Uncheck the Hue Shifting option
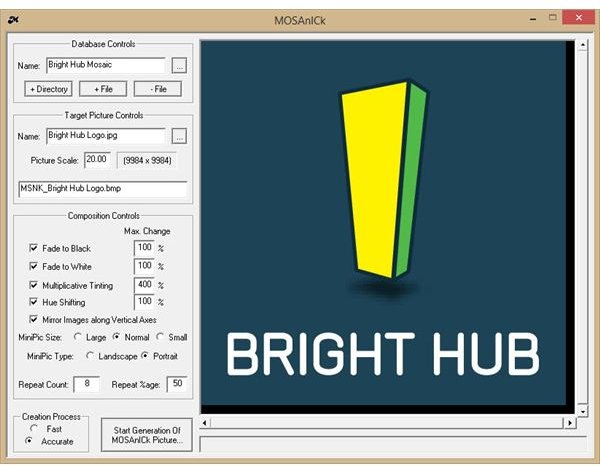600x466 pixels. [34, 302]
